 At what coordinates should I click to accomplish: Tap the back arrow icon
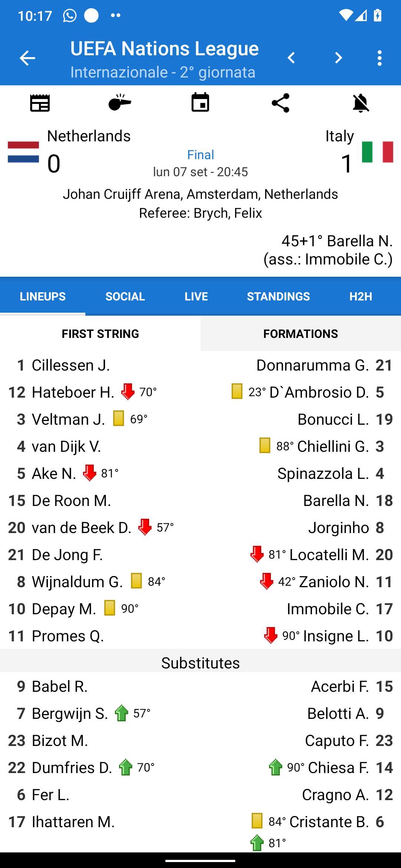pyautogui.click(x=27, y=58)
